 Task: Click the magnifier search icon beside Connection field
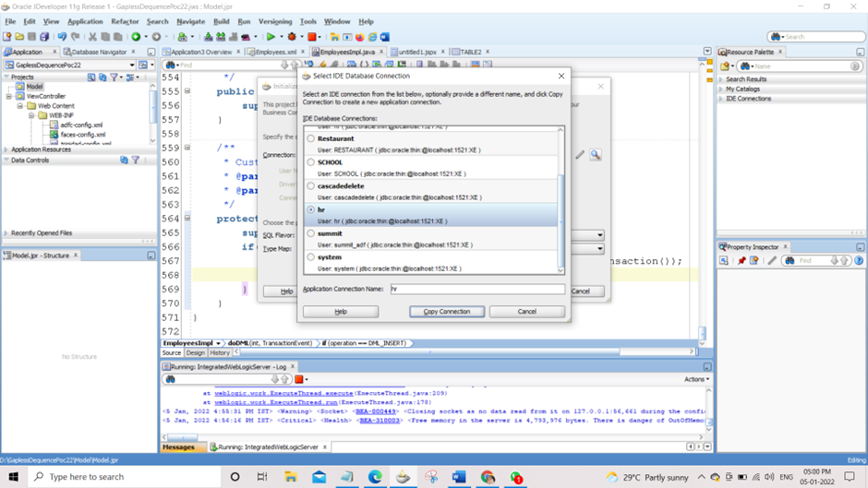tap(595, 154)
